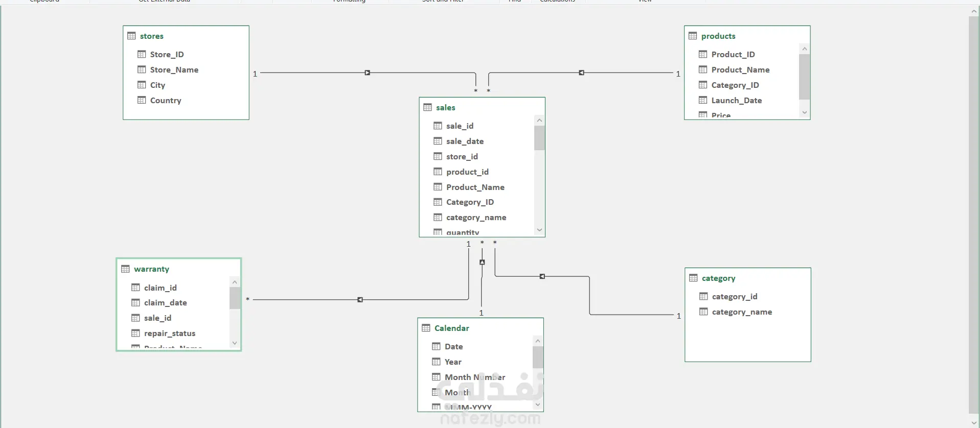Click the Product_Name field name in products
The height and width of the screenshot is (428, 980).
[740, 69]
